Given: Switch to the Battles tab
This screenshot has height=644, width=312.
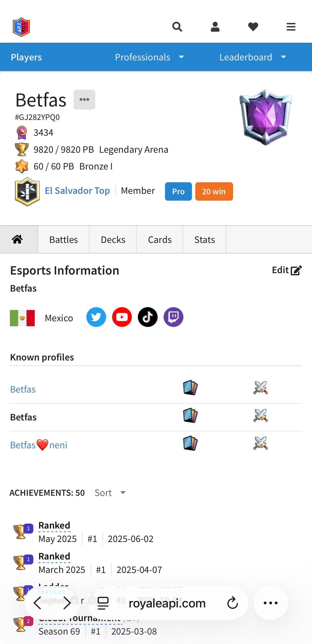Looking at the screenshot, I should coord(63,240).
